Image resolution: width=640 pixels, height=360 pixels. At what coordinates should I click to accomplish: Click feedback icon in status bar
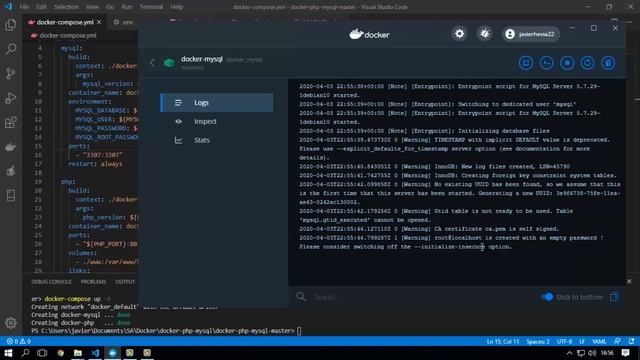point(618,341)
